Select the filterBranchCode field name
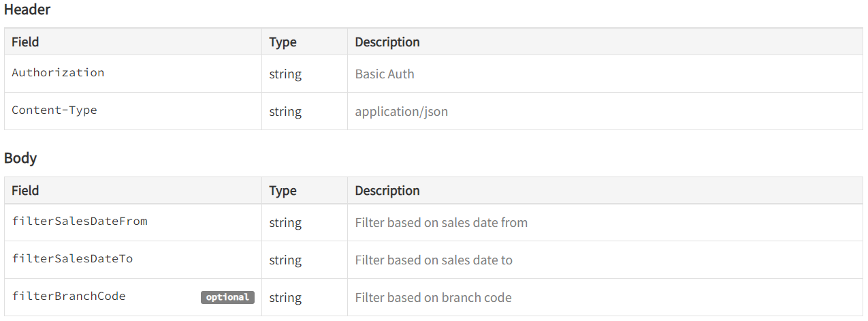868x321 pixels. [x=69, y=296]
